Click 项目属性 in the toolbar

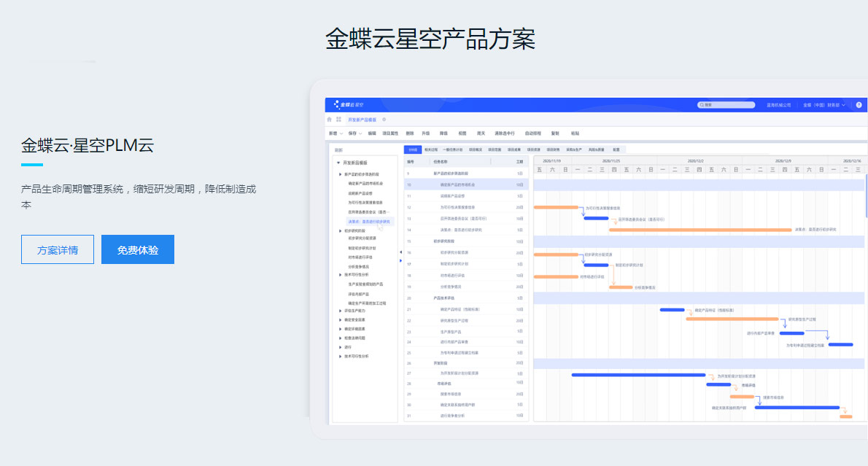point(390,133)
